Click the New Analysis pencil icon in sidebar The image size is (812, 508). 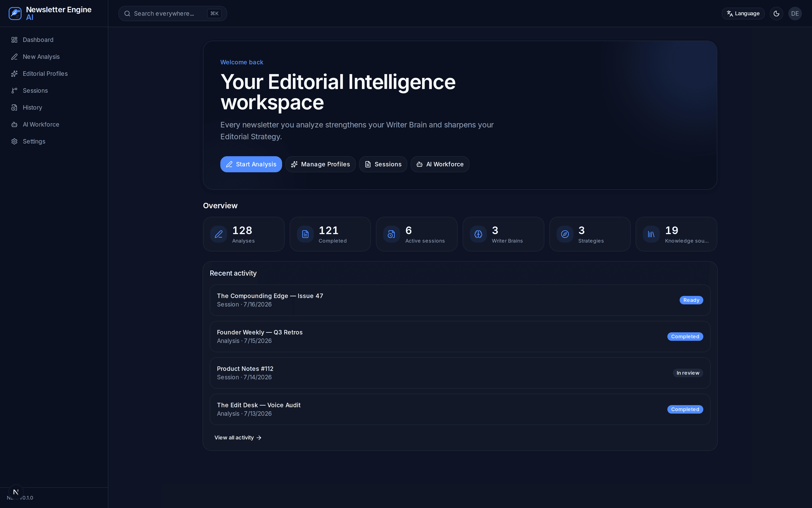point(14,57)
